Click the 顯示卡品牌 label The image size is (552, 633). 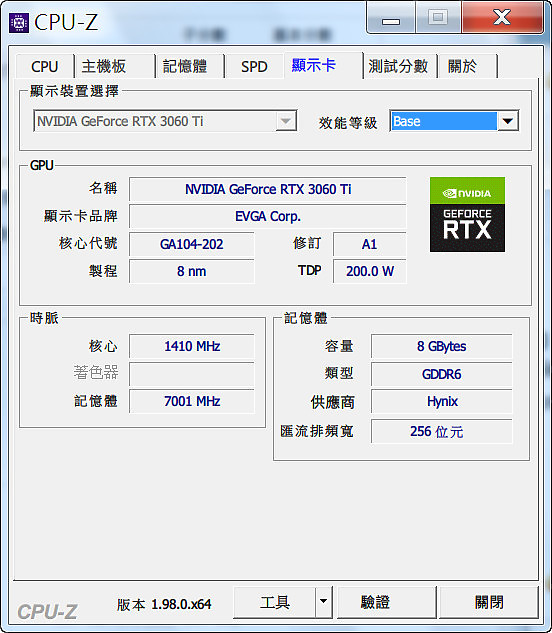tap(81, 216)
